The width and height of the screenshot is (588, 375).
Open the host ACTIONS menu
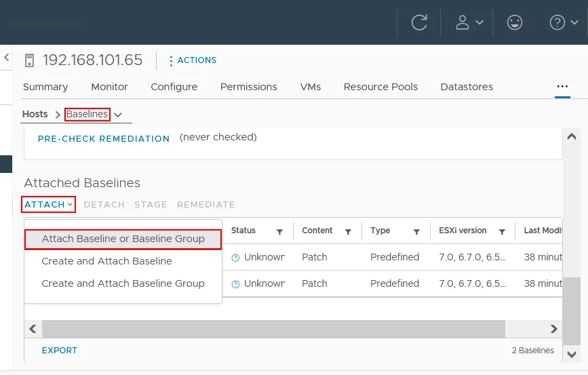point(193,60)
